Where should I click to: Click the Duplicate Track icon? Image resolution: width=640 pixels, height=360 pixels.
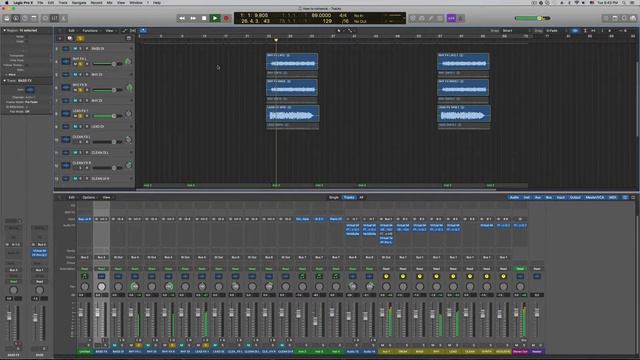[70, 38]
